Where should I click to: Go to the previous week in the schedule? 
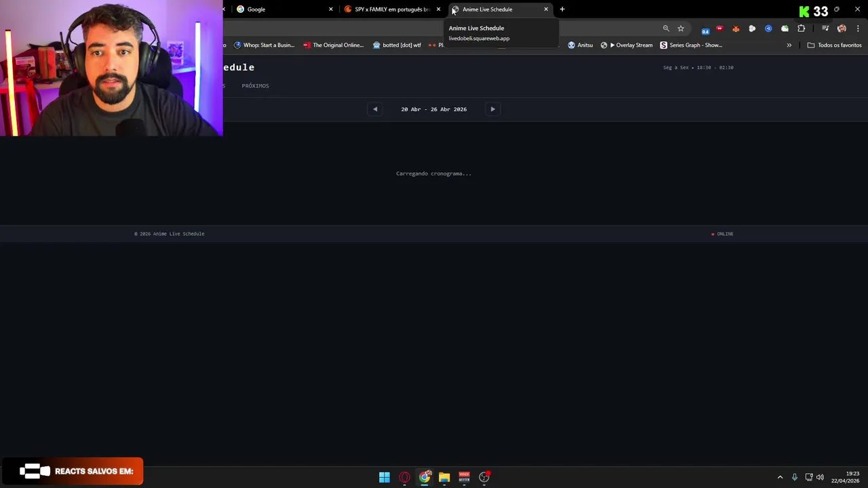(375, 109)
